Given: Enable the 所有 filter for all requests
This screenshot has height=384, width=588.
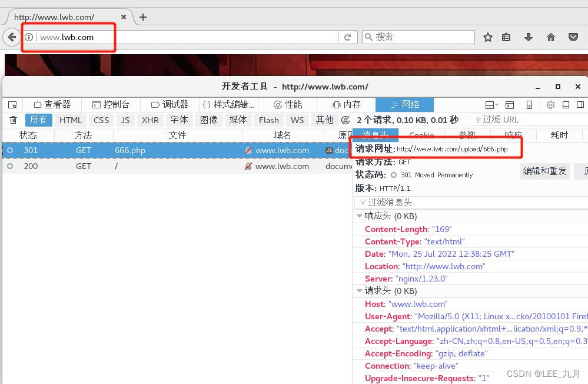Looking at the screenshot, I should [39, 120].
